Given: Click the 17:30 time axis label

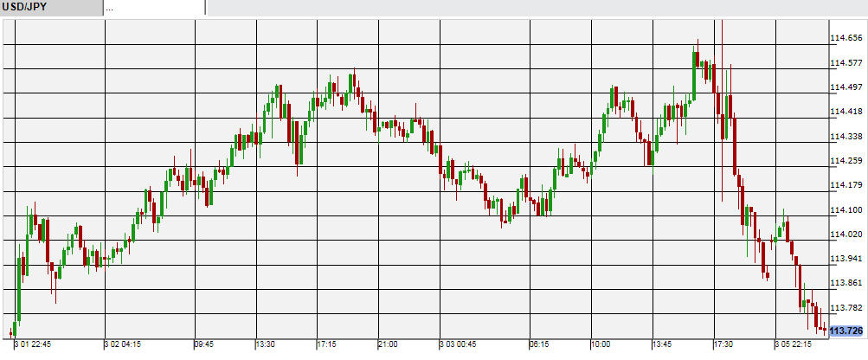Looking at the screenshot, I should pos(723,344).
